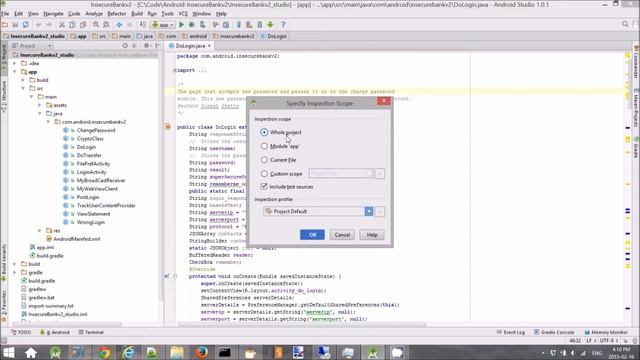Viewport: 640px width, 360px height.
Task: Open the Navigate menu
Action: click(x=53, y=14)
